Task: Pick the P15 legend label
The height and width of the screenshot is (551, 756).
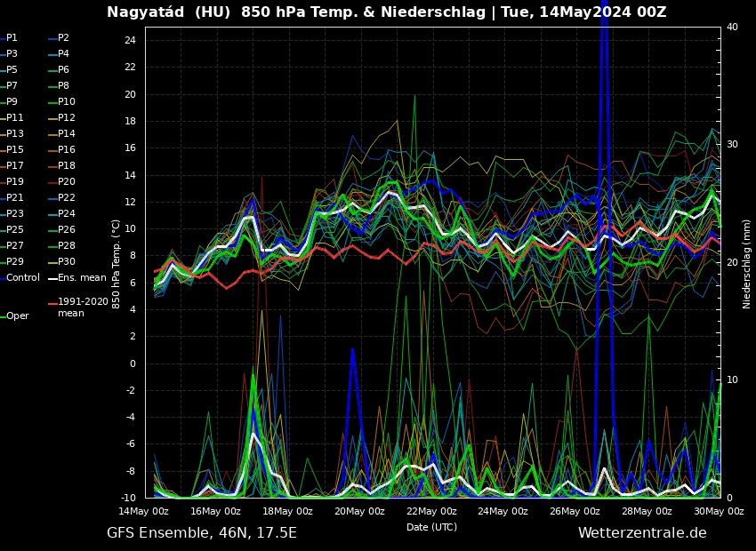Action: [14, 149]
